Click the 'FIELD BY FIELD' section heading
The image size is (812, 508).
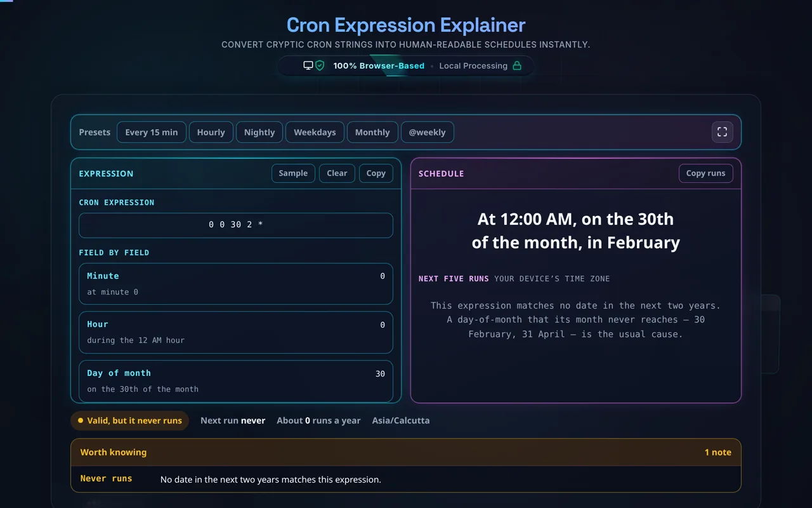(x=114, y=253)
